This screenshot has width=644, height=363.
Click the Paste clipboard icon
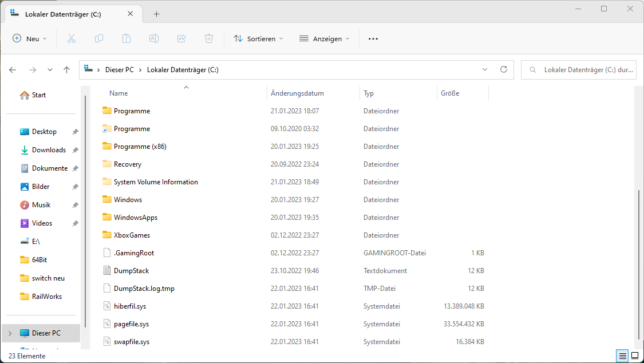click(127, 38)
